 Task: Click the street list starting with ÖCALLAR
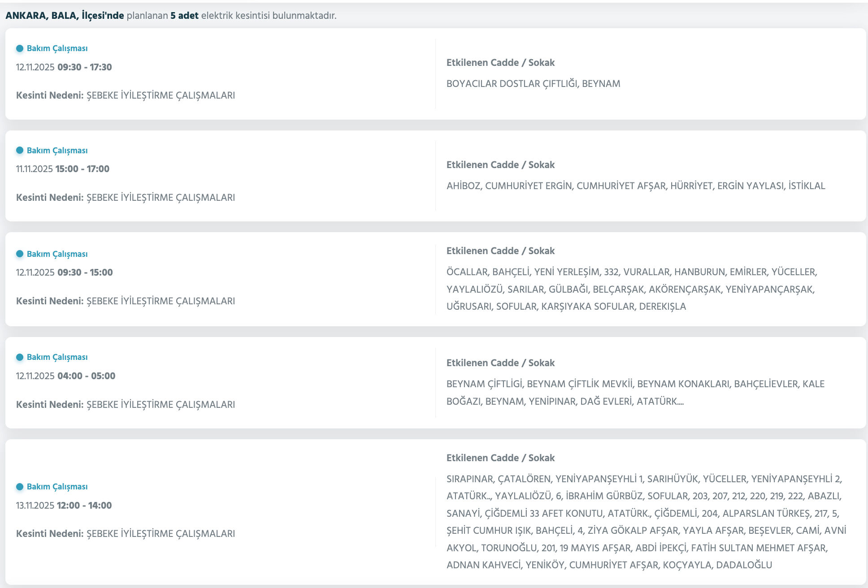[x=631, y=289]
